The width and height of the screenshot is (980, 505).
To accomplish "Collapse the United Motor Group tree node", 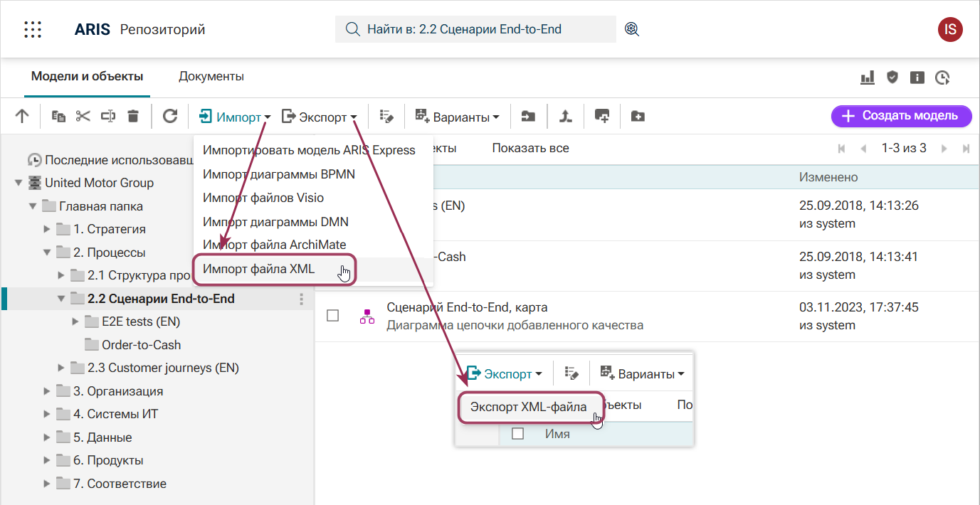I will (18, 183).
